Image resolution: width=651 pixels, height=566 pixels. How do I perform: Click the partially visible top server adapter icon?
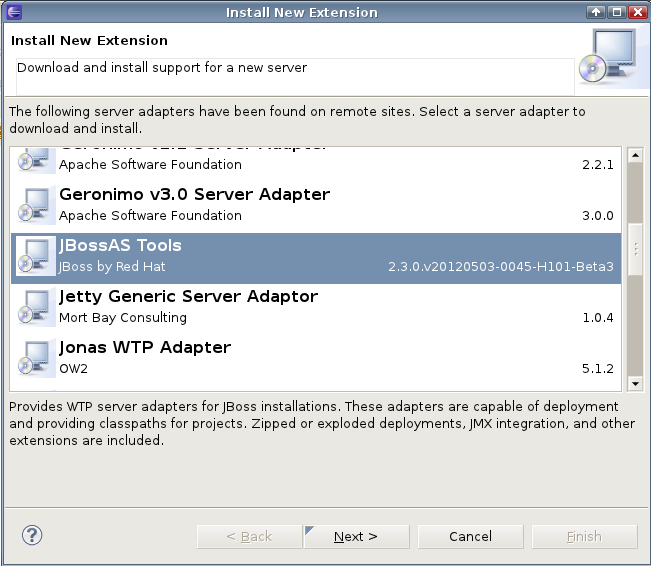[35, 158]
